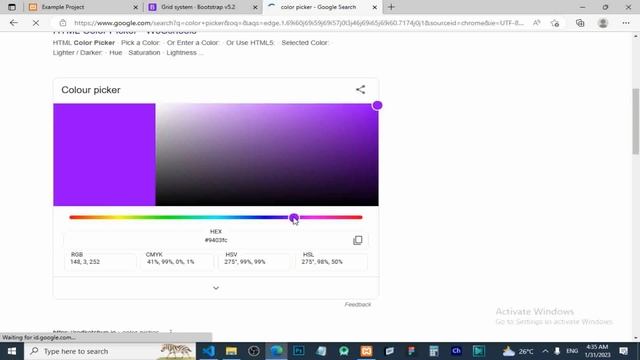This screenshot has width=640, height=360.
Task: View site information lock icon
Action: 62,23
